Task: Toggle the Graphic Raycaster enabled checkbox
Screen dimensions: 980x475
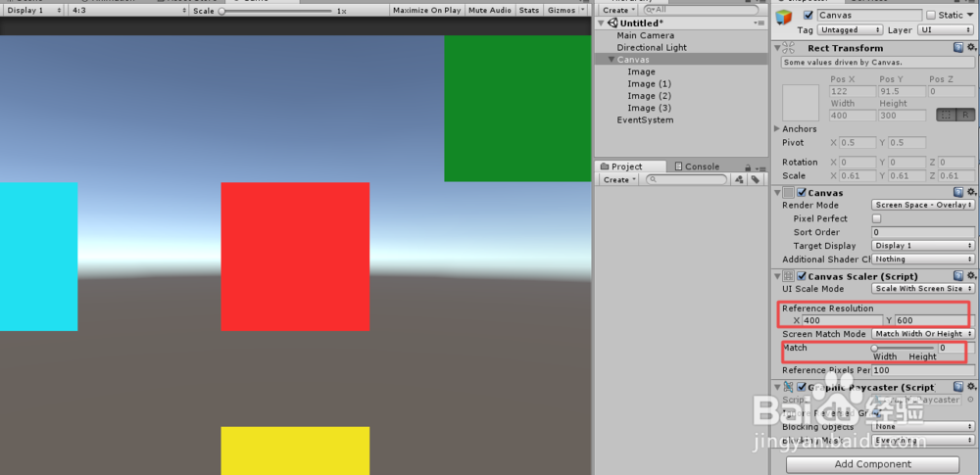Action: point(802,388)
